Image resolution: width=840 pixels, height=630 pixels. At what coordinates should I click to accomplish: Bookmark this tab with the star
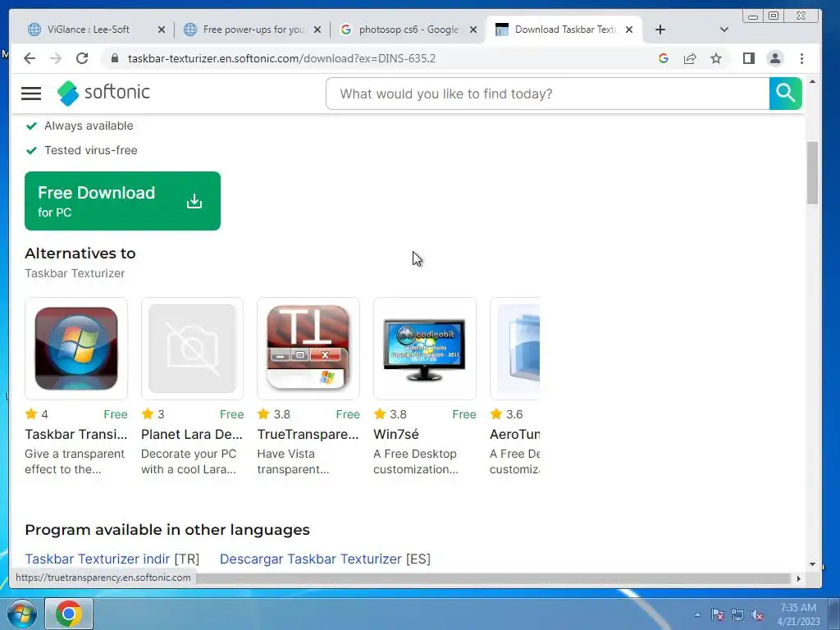click(716, 58)
